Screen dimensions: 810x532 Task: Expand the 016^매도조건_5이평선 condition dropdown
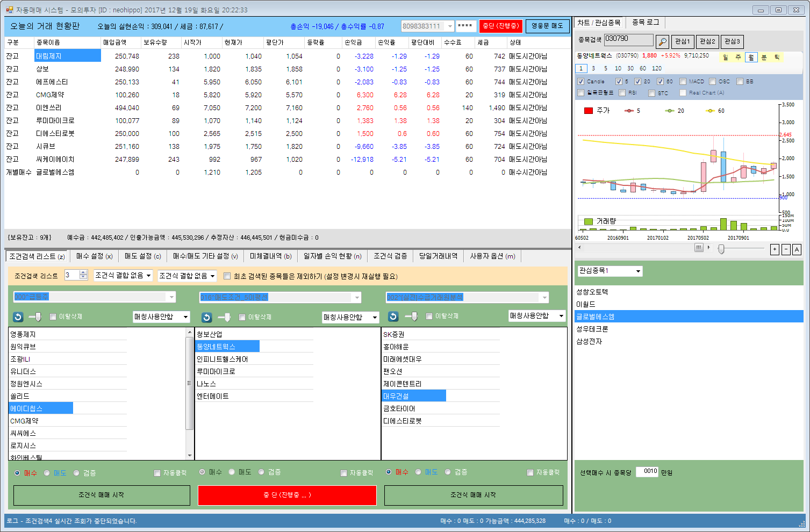click(357, 297)
